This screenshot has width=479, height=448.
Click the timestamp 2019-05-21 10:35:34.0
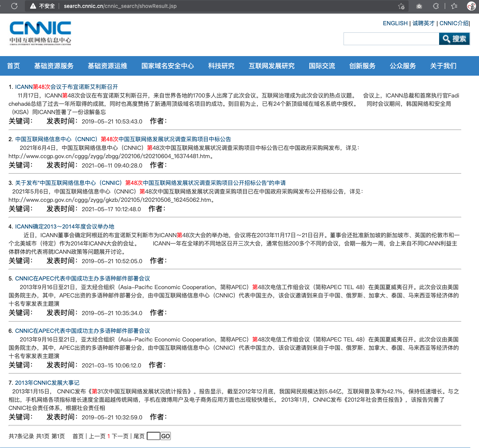click(112, 313)
